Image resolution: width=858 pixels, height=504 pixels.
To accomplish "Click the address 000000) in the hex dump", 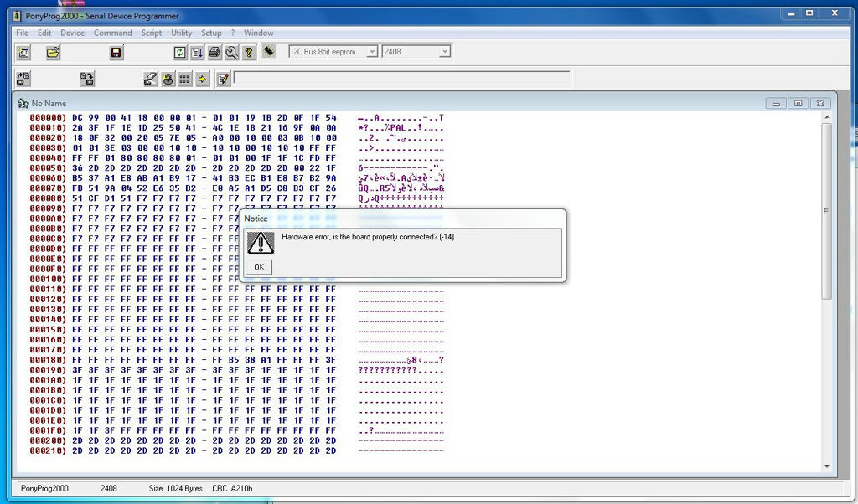I will tap(48, 117).
